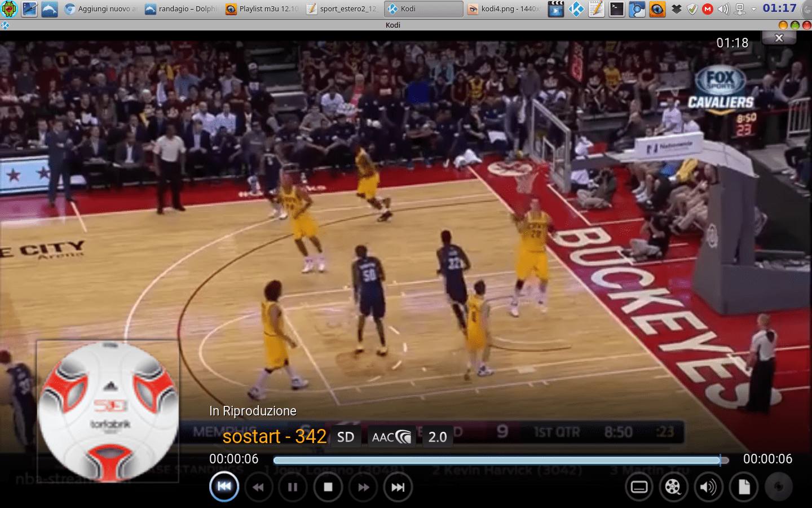Screen dimensions: 812x508
Task: Open the security shield tray icon
Action: coord(692,9)
